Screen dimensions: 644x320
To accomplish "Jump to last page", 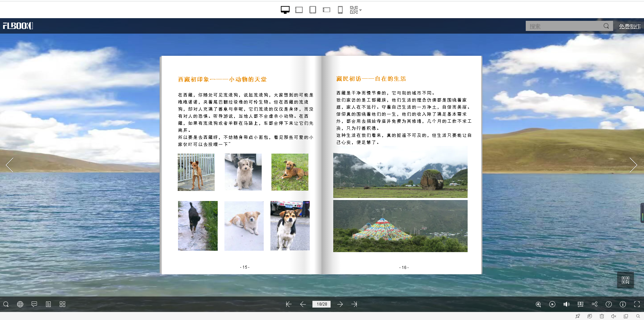I will [x=354, y=304].
